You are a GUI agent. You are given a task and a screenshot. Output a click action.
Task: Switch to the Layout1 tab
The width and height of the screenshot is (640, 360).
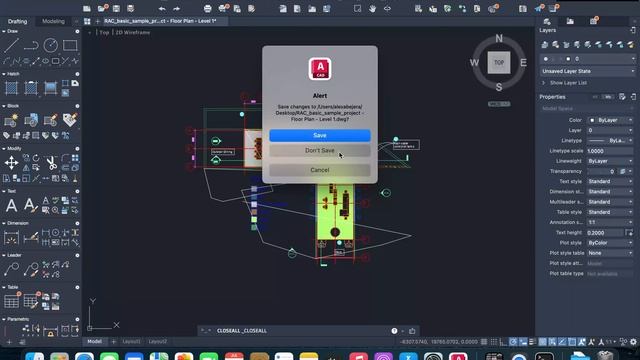[131, 342]
